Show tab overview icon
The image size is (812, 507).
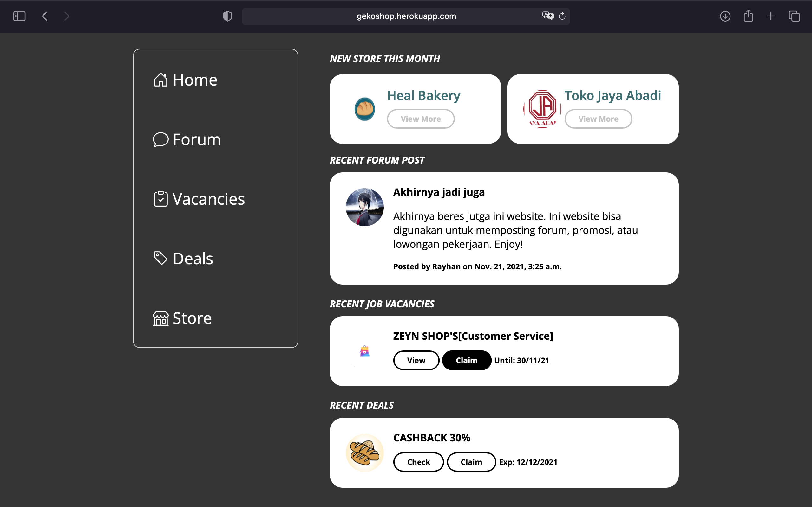pos(794,16)
